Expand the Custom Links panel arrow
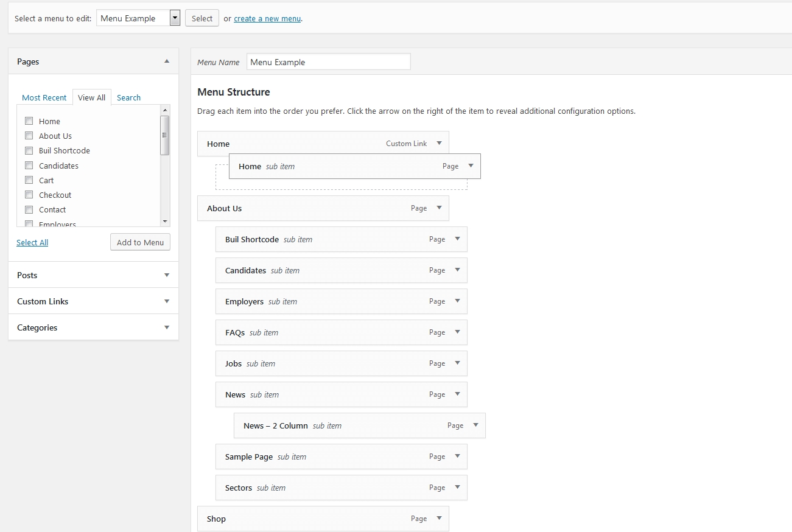 click(167, 301)
